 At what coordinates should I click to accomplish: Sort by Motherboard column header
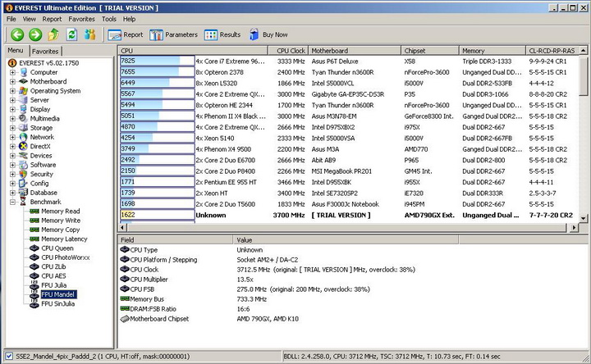pyautogui.click(x=355, y=51)
